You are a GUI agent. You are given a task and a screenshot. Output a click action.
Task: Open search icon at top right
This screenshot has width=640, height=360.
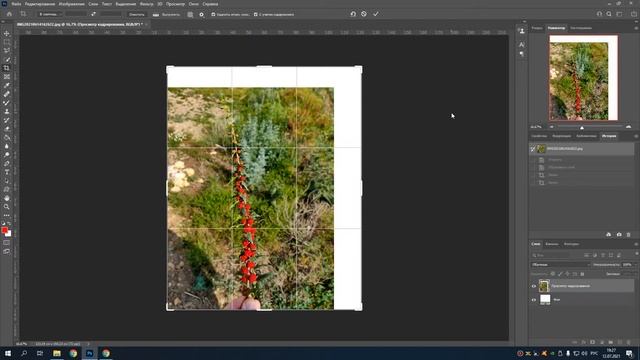pyautogui.click(x=609, y=14)
